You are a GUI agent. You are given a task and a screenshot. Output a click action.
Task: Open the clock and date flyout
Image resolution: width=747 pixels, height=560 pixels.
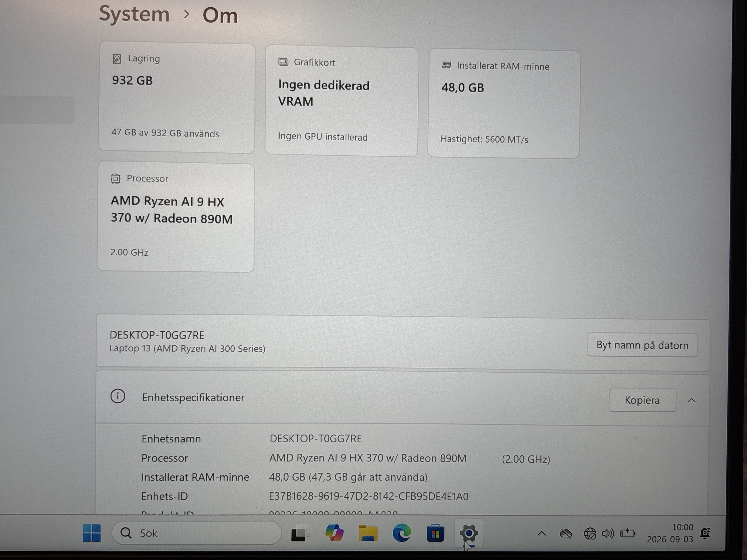click(670, 533)
